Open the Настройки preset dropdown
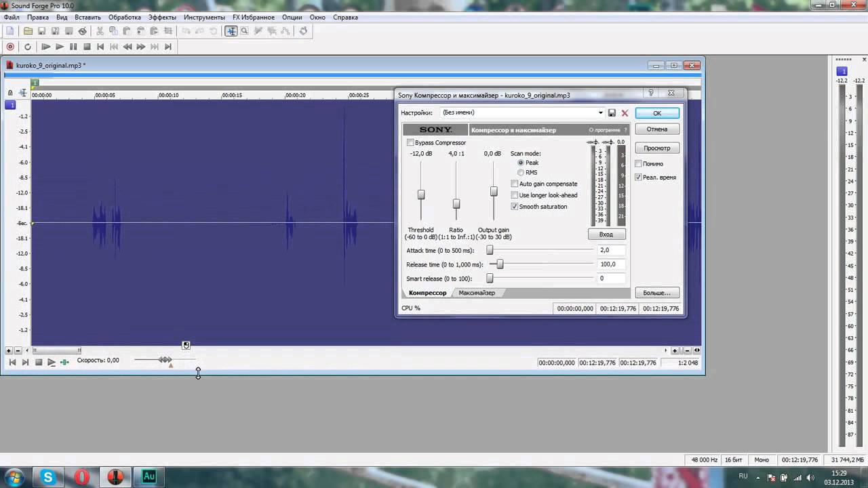868x488 pixels. [600, 113]
